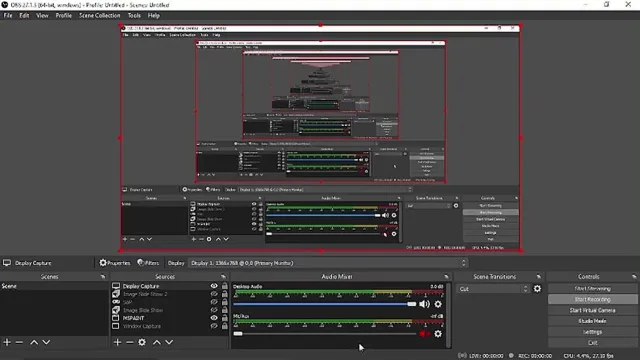Screen dimensions: 640x360
Task: Toggle visibility of Display Capture source
Action: coord(214,286)
